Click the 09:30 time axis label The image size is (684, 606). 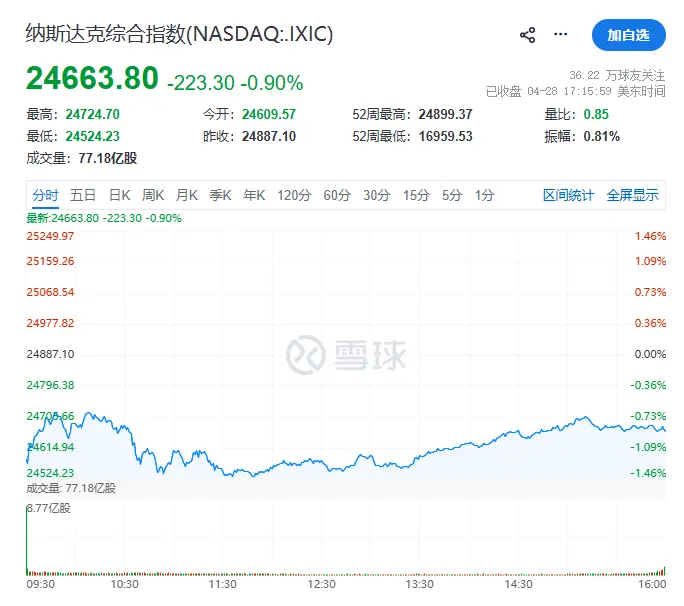pos(41,584)
